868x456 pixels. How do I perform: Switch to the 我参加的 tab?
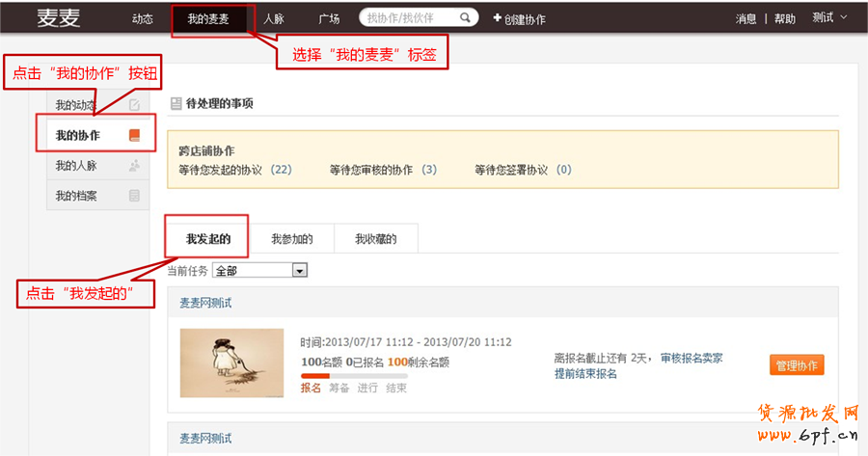291,239
